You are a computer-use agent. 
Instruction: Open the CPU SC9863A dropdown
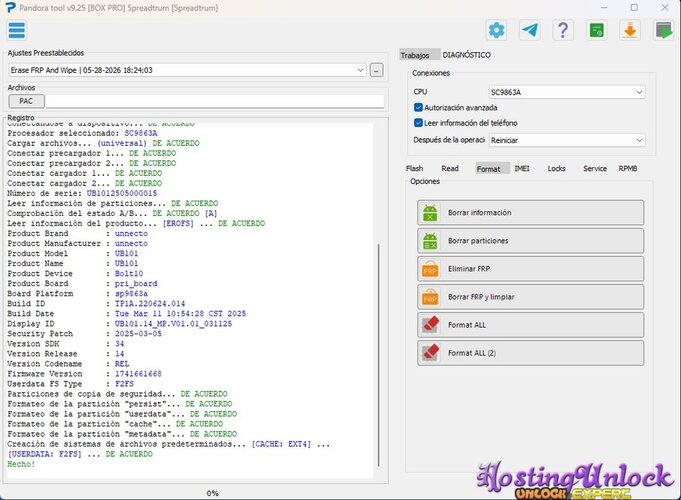click(x=567, y=92)
